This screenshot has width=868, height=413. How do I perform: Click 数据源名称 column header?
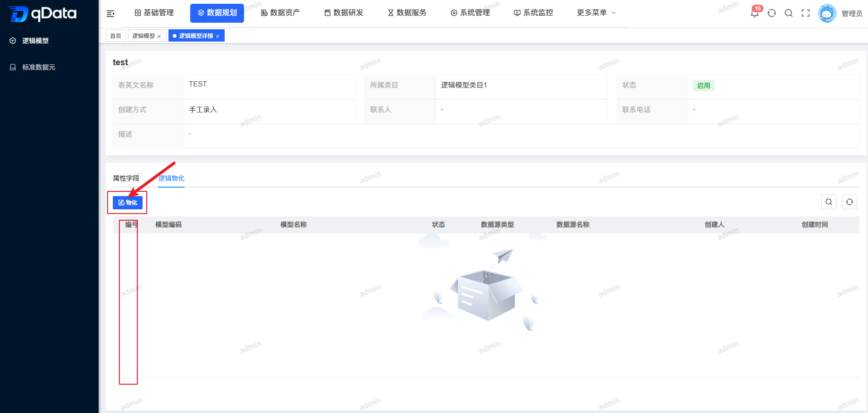click(x=573, y=225)
